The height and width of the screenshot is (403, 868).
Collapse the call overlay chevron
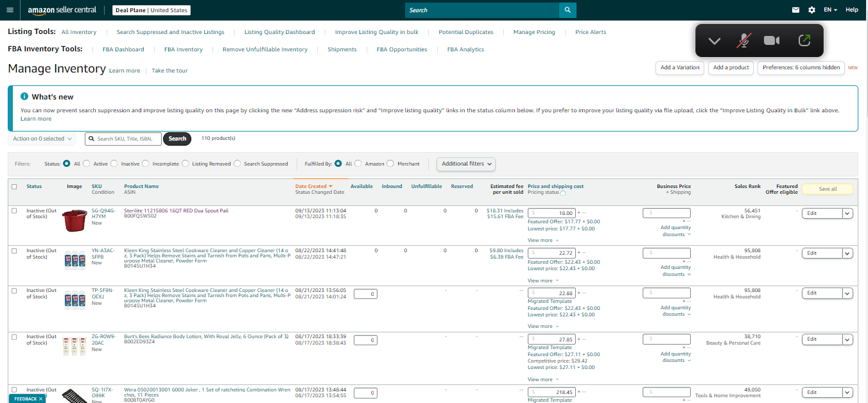click(x=714, y=41)
